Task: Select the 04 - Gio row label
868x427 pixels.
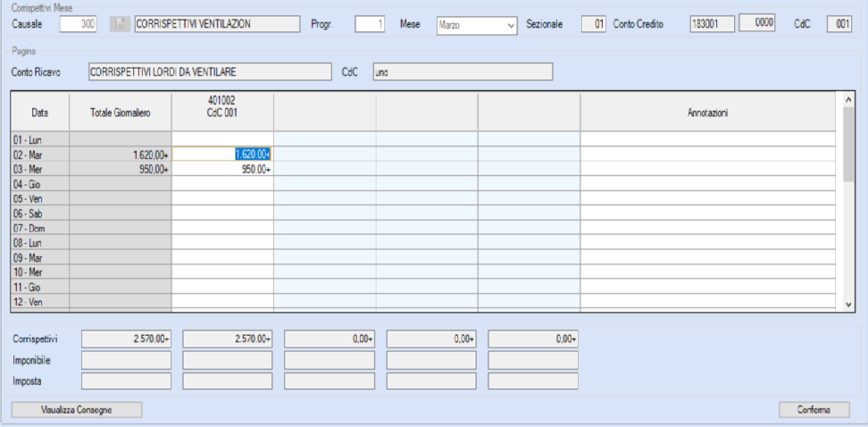Action: [x=40, y=184]
